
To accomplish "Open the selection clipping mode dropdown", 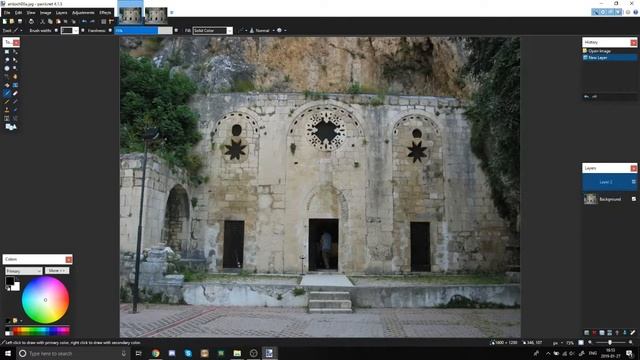I will coord(281,31).
